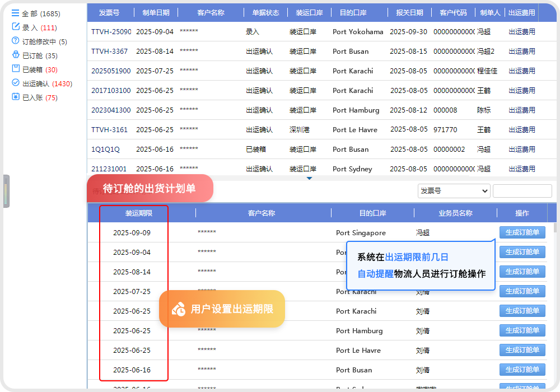Open the 发票号 search field dropdown
The height and width of the screenshot is (392, 560).
click(x=454, y=191)
